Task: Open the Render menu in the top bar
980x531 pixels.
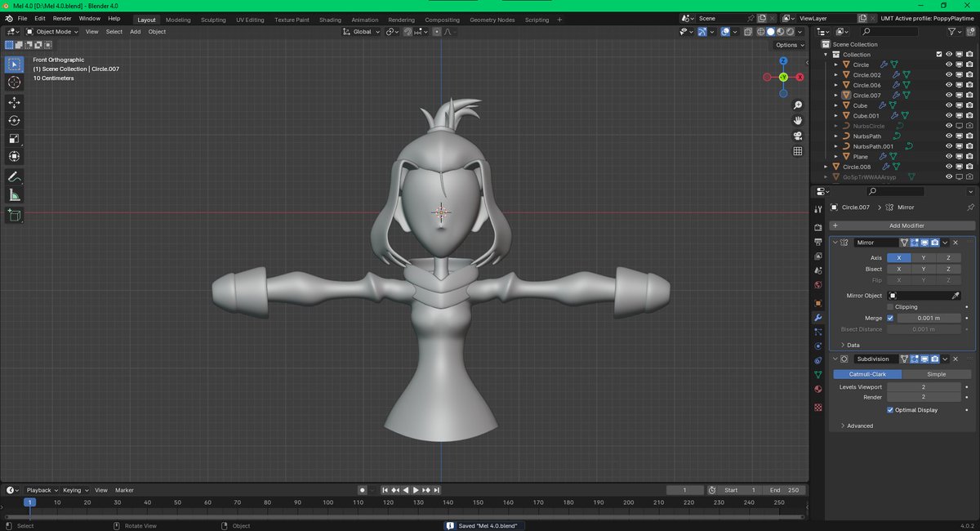Action: (x=61, y=18)
